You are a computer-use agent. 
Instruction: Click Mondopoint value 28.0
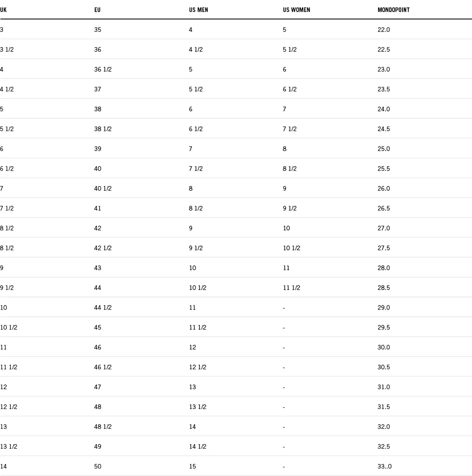point(384,268)
